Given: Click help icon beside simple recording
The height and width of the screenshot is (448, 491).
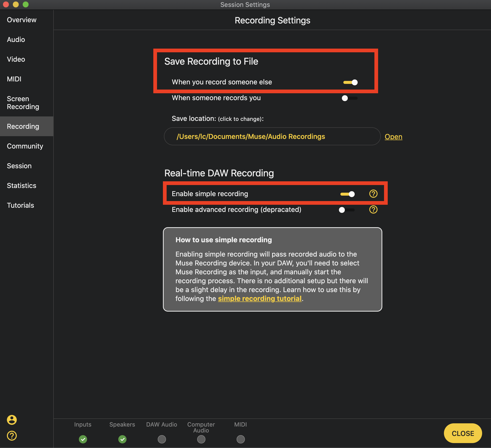Looking at the screenshot, I should 373,194.
